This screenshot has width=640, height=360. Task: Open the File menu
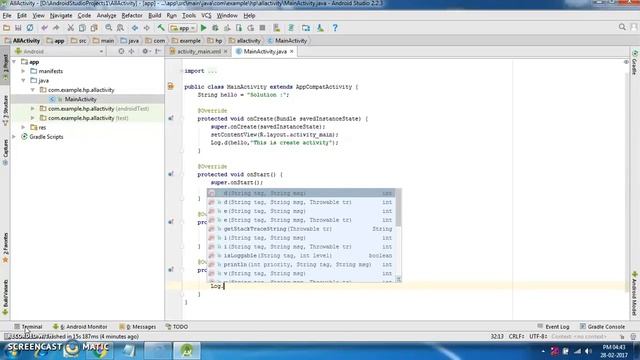coord(7,16)
